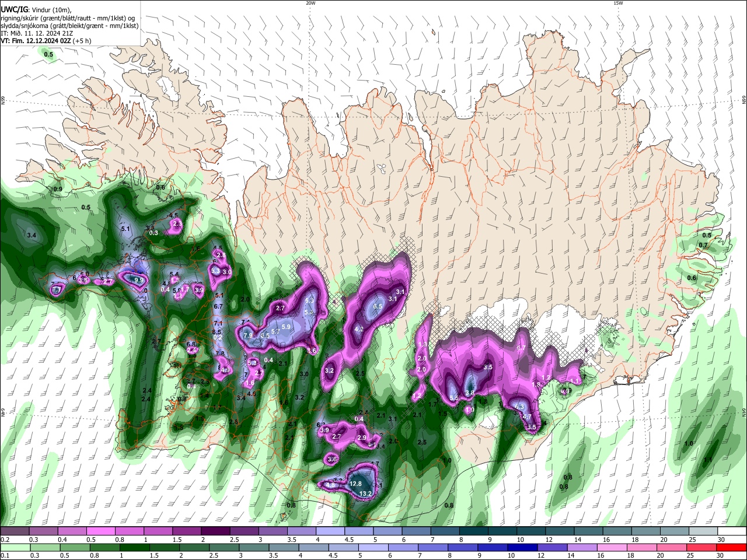Select the 0.6 value off the east coast
The height and width of the screenshot is (560, 747).
692,278
